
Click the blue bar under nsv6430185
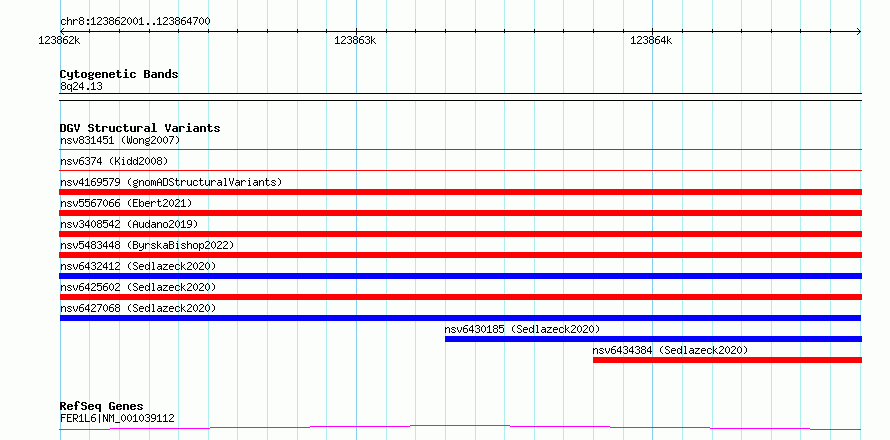(x=653, y=339)
